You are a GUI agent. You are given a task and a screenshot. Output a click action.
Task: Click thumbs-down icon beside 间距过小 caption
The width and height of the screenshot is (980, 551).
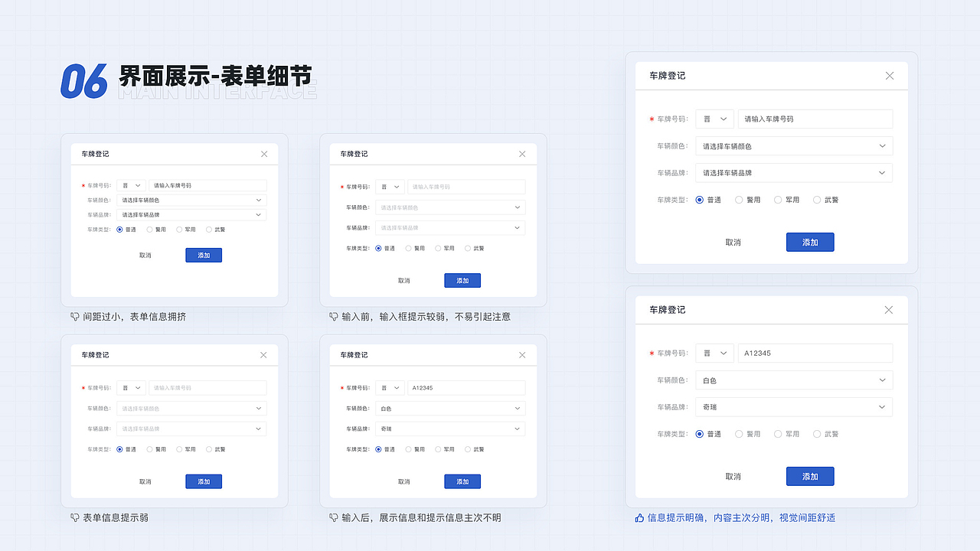pos(75,316)
